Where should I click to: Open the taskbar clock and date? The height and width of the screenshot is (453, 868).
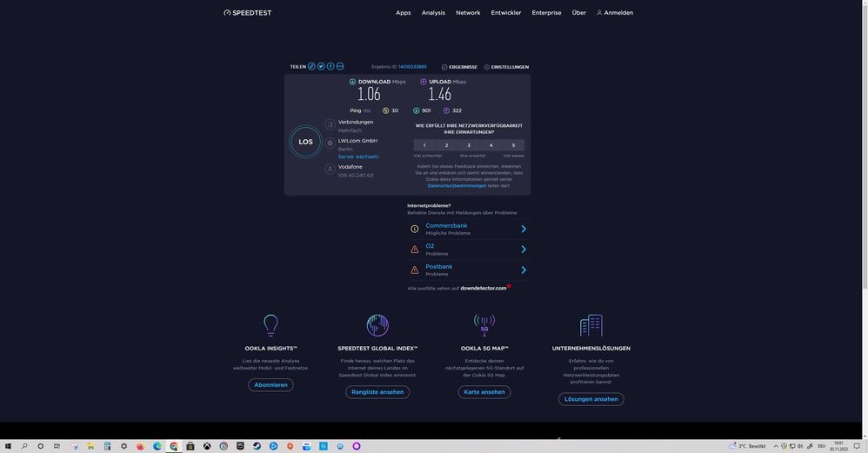838,446
